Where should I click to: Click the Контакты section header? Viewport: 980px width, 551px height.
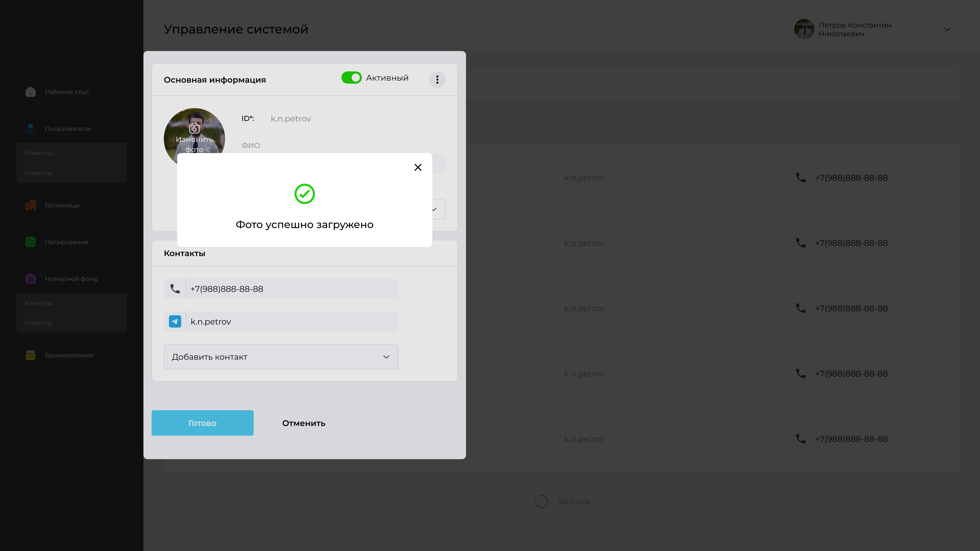pos(185,253)
